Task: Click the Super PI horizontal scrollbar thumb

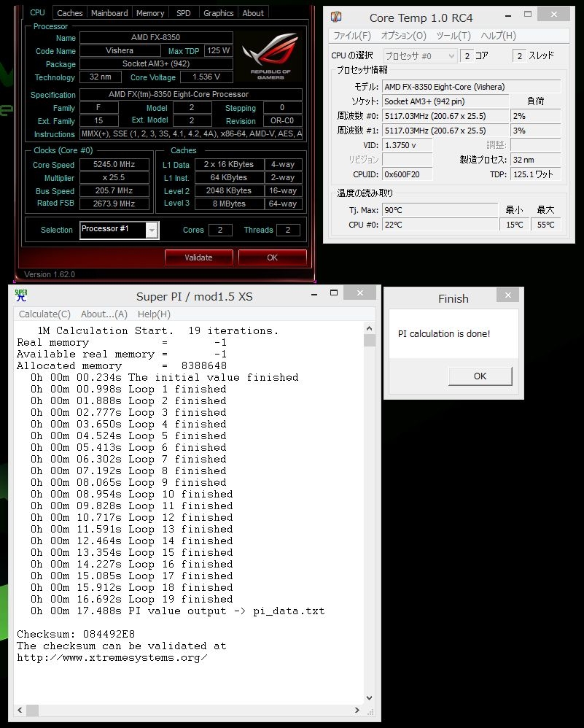Action: [x=33, y=710]
